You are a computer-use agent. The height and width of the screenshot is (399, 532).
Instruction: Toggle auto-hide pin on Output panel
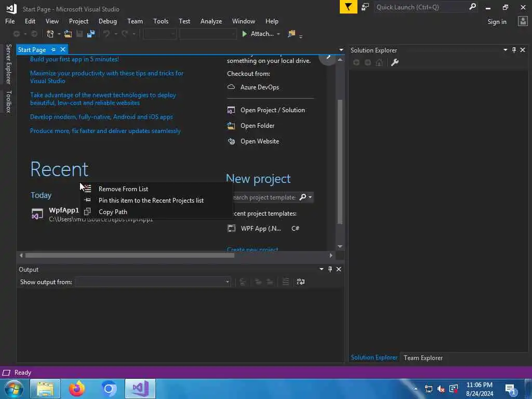click(x=330, y=269)
